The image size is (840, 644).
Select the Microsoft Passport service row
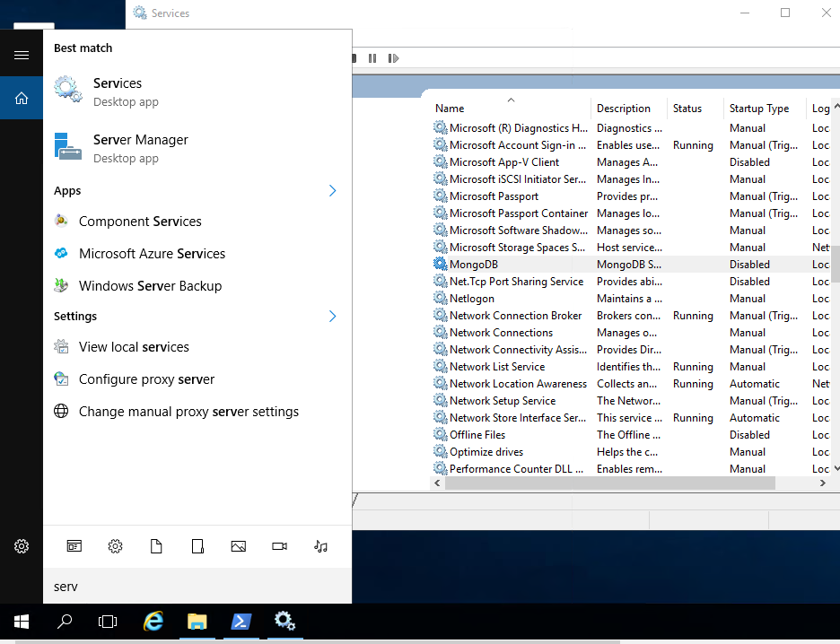pyautogui.click(x=631, y=196)
